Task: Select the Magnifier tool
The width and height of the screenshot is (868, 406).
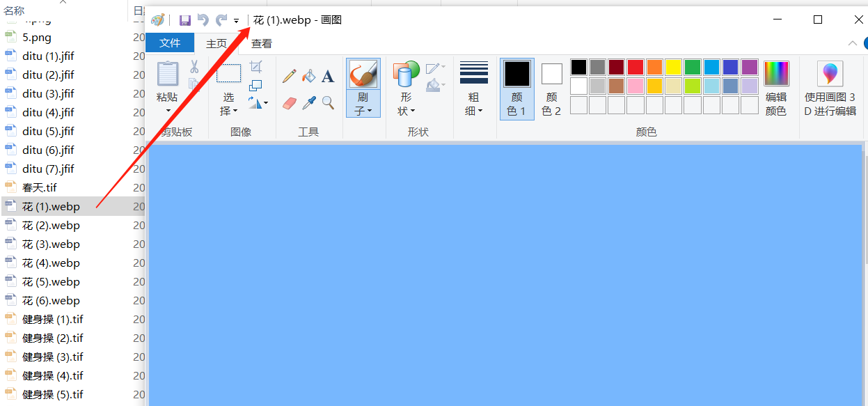Action: [x=328, y=103]
